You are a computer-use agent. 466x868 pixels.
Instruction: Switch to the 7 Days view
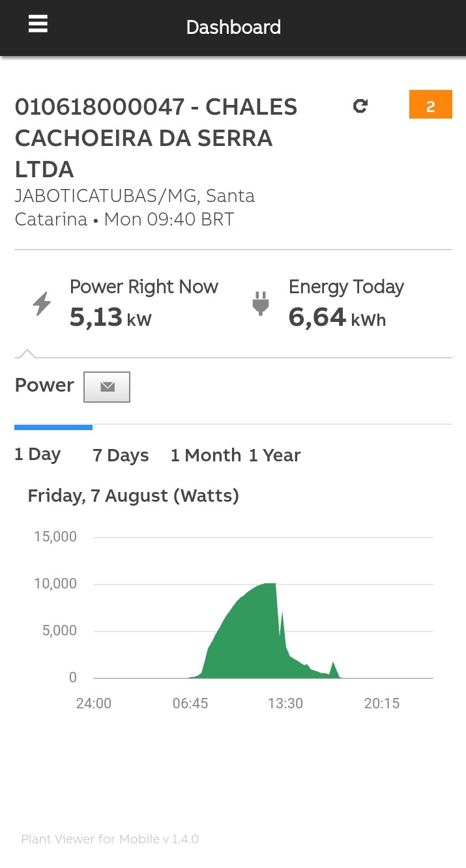coord(121,456)
